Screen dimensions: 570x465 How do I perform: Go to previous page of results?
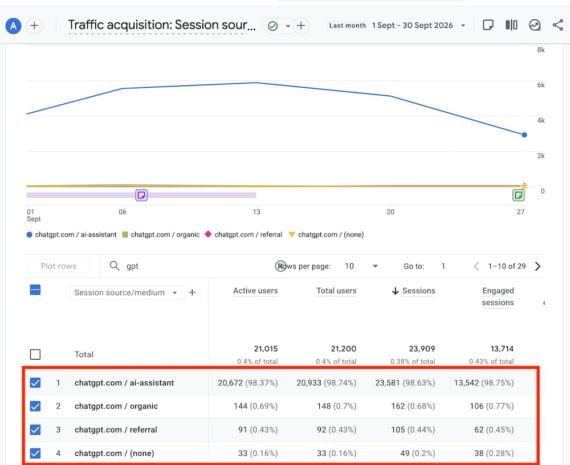point(476,266)
